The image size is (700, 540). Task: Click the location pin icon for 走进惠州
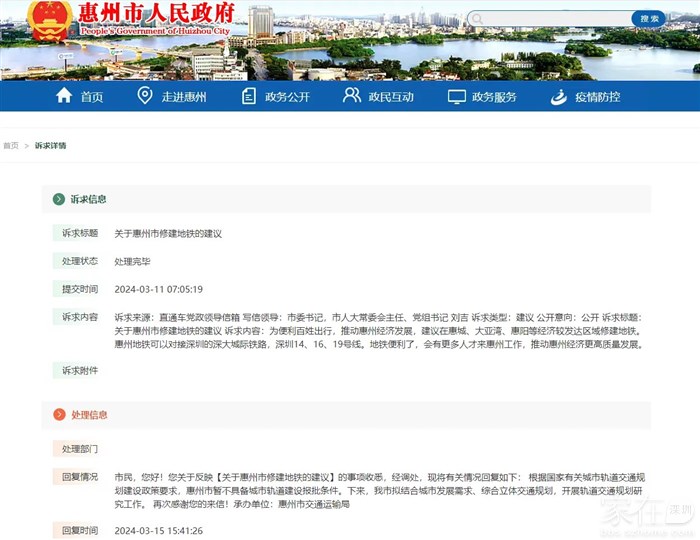(145, 96)
